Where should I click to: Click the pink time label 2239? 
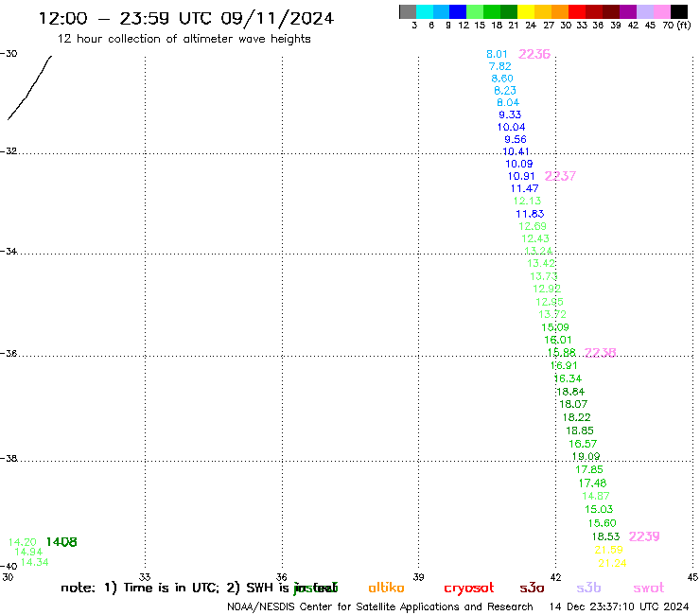coord(644,536)
